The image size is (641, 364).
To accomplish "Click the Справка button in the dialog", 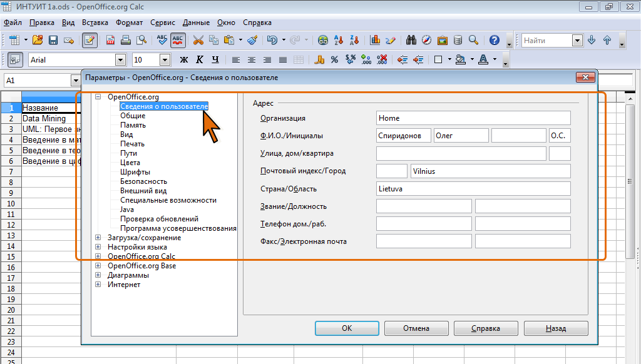I will pos(486,328).
